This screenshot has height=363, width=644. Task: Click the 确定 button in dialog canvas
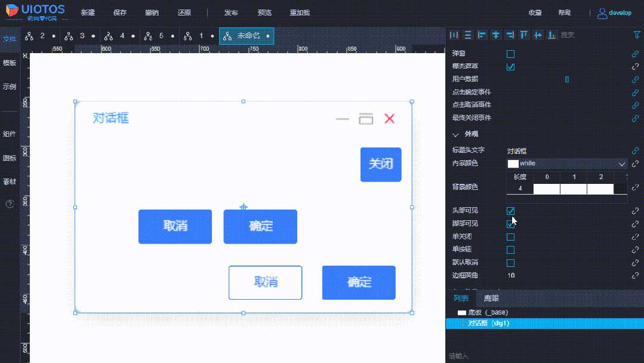coord(260,227)
